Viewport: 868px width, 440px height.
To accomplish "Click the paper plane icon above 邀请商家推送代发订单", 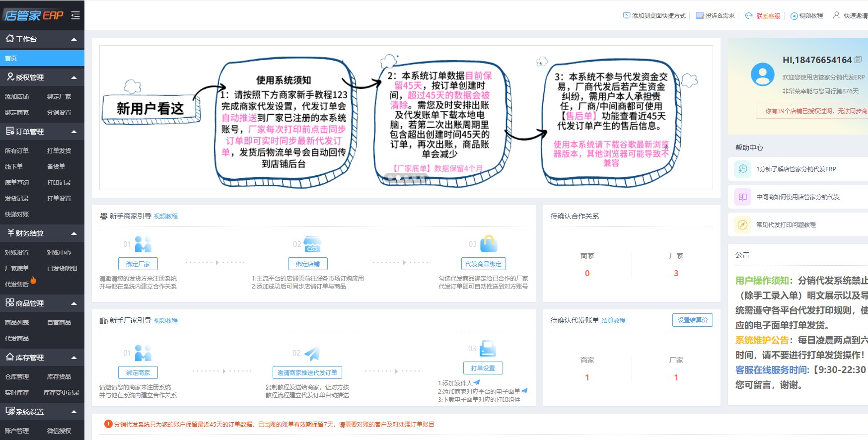I will click(312, 353).
